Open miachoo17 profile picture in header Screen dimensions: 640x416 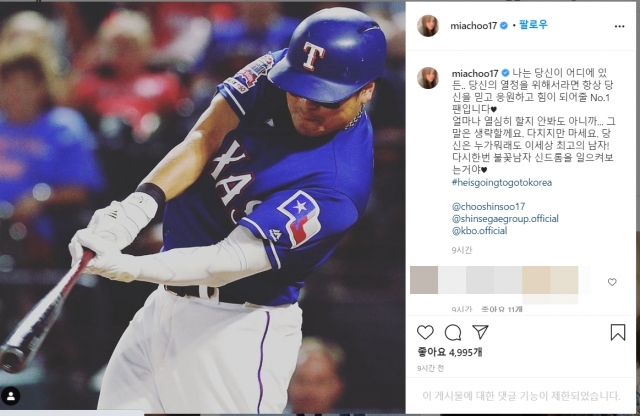click(428, 26)
